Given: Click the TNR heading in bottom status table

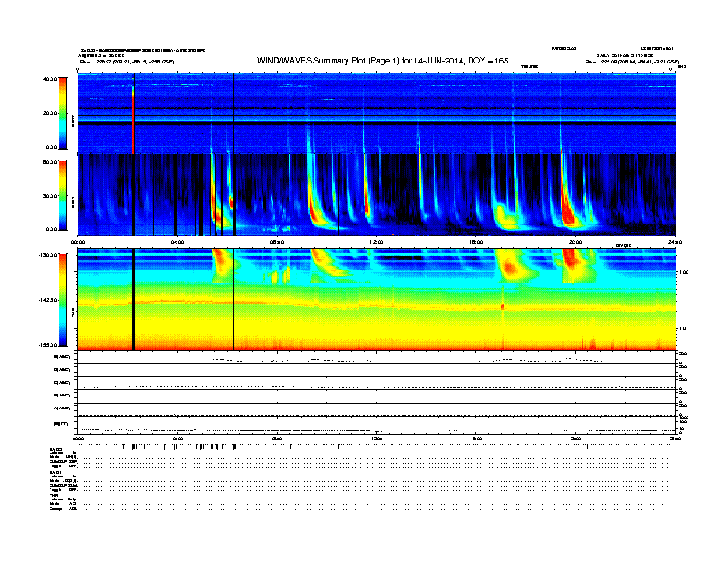Looking at the screenshot, I should click(x=54, y=495).
